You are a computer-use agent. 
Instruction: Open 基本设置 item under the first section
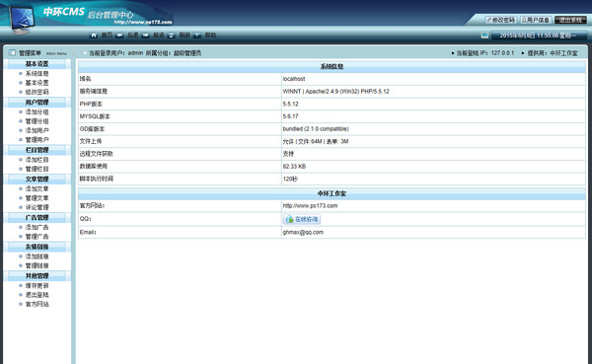tap(37, 83)
